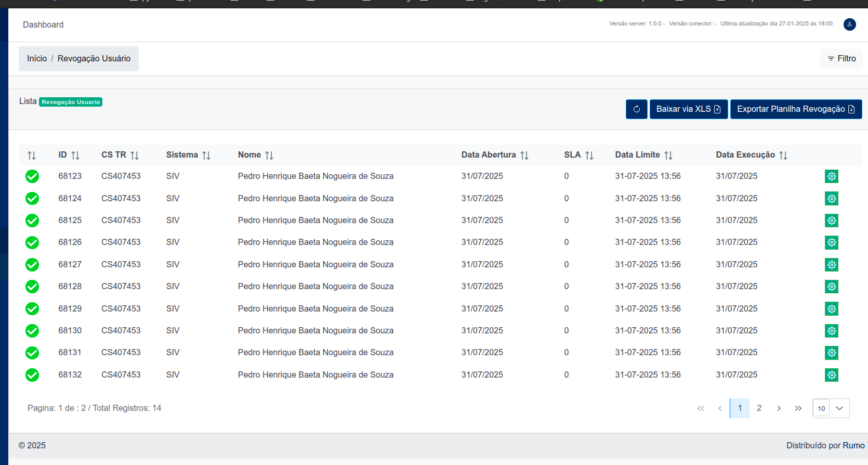This screenshot has height=465, width=868.
Task: Sort table by ID column
Action: pyautogui.click(x=75, y=156)
